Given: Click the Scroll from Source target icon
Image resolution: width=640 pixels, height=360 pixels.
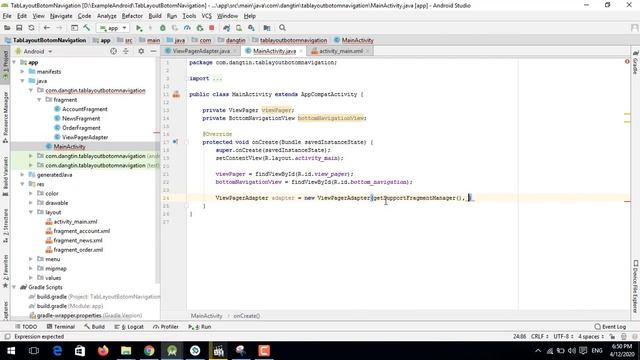Looking at the screenshot, I should (x=113, y=51).
